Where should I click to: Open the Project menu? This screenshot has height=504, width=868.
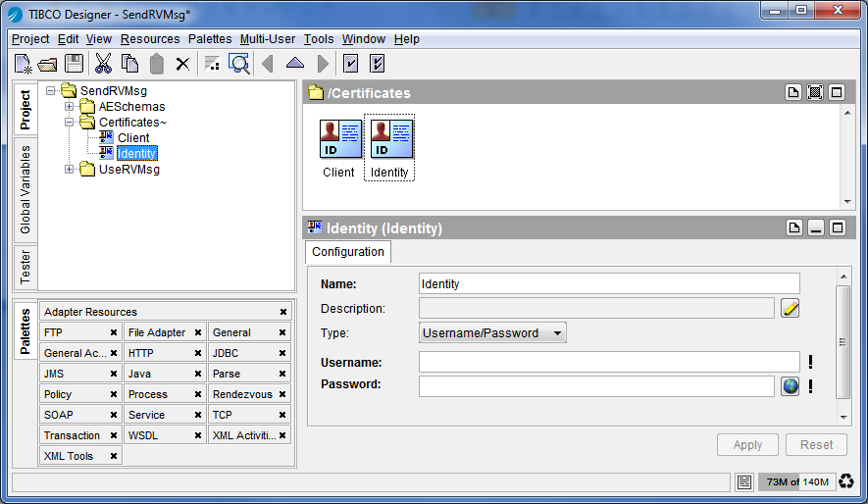[x=30, y=39]
